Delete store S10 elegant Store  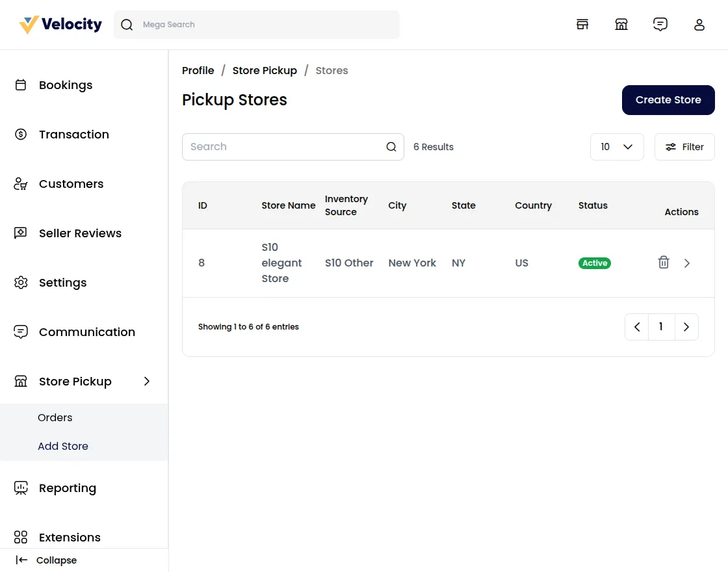pyautogui.click(x=664, y=263)
